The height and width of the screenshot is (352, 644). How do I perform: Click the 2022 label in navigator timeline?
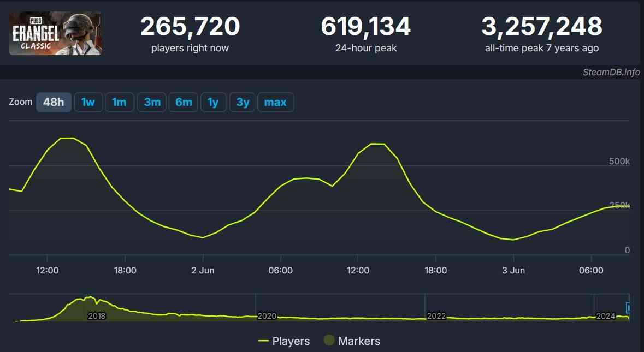[436, 316]
